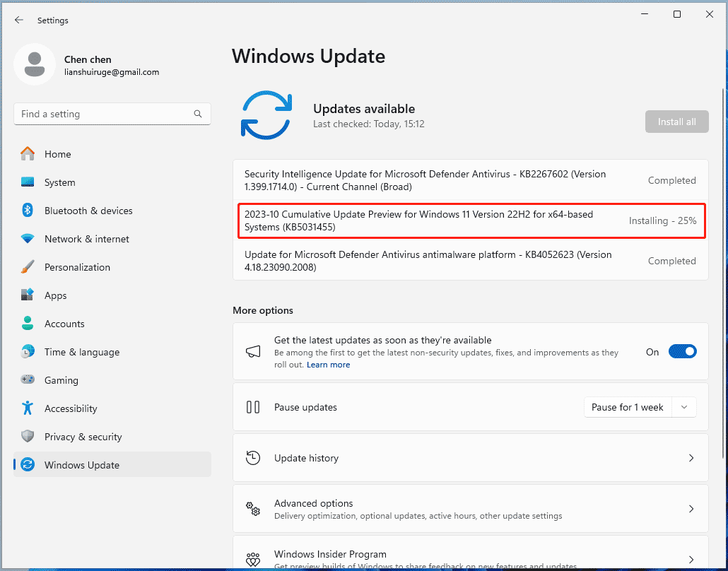Click the Home house icon
This screenshot has height=571, width=728.
tap(28, 153)
